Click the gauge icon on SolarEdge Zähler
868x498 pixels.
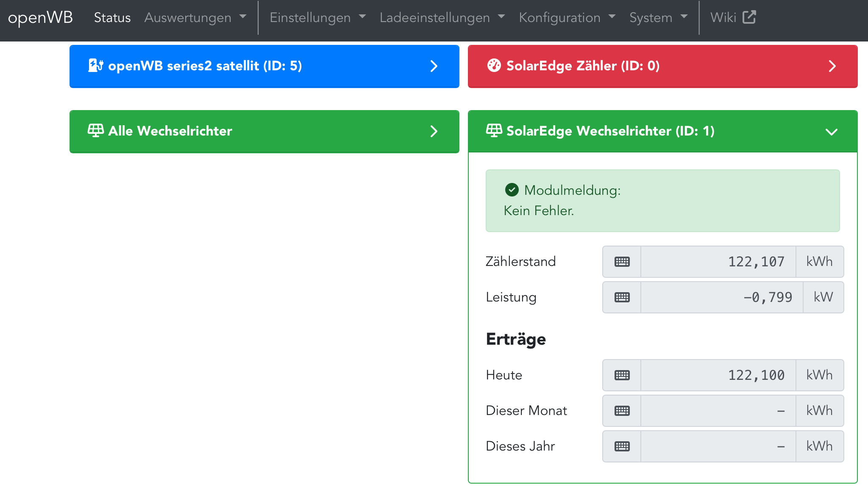click(494, 66)
